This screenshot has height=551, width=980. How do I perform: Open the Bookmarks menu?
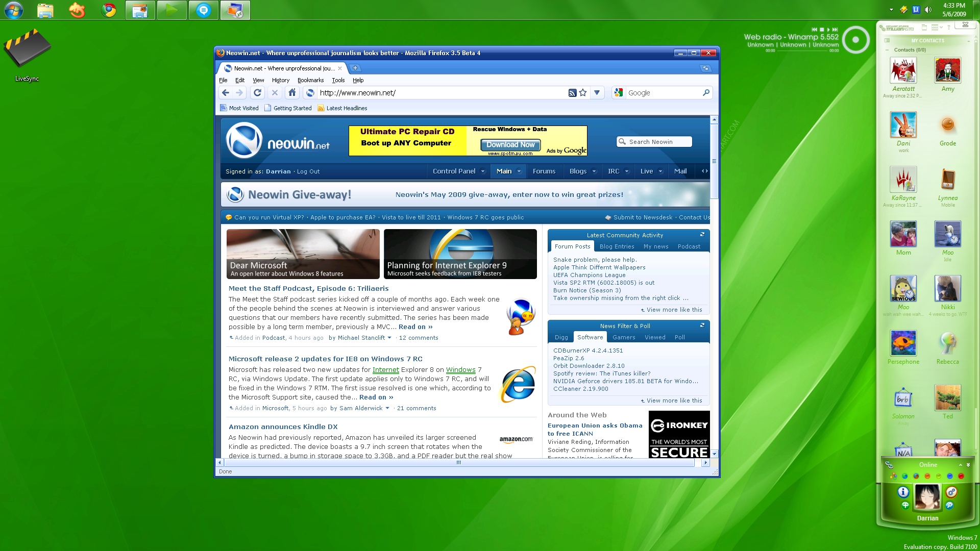pos(310,80)
